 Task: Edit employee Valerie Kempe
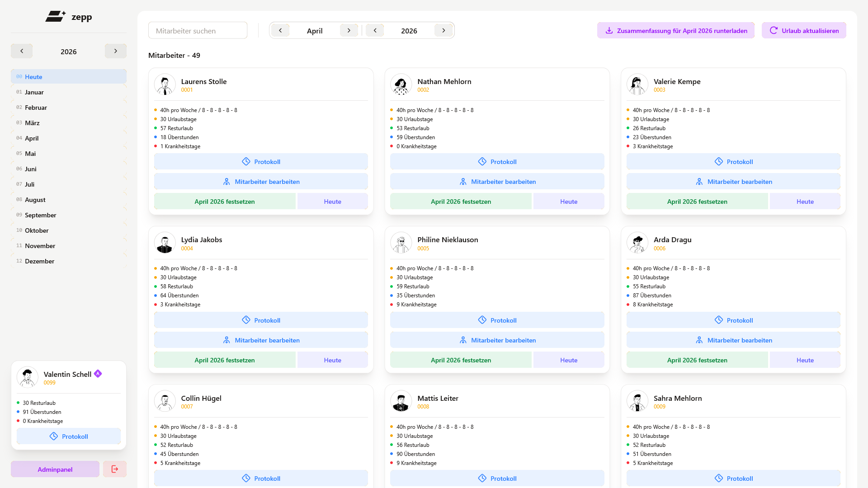point(733,182)
